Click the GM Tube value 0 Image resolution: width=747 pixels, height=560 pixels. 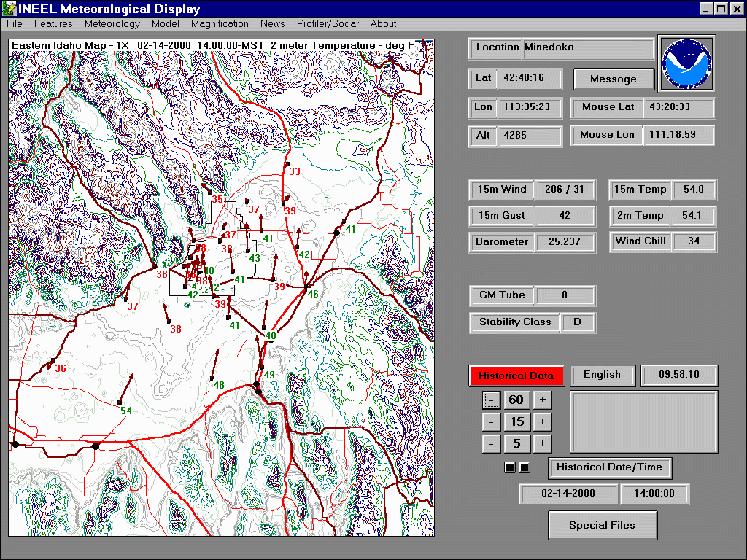[x=565, y=295]
